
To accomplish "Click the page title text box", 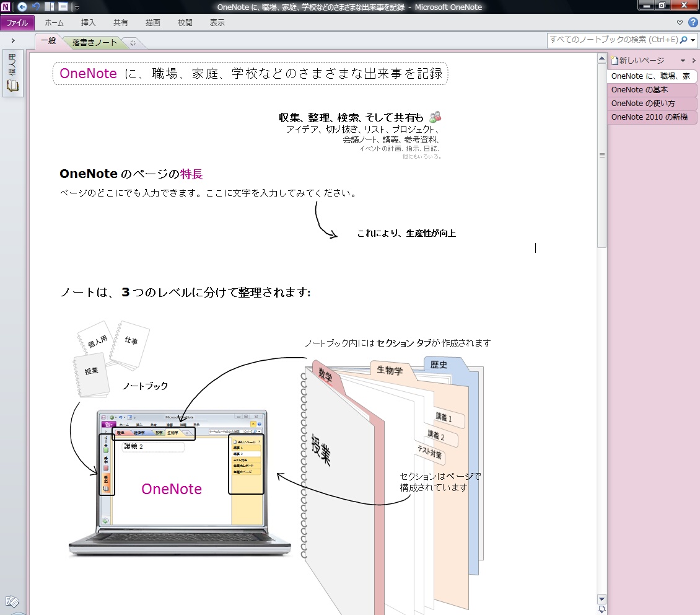I will click(x=250, y=74).
